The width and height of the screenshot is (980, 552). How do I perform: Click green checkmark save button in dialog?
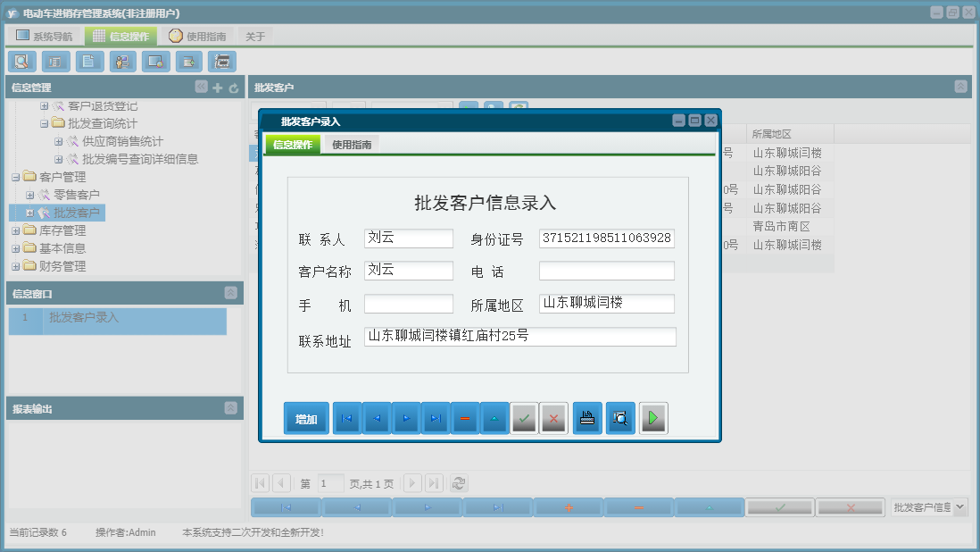point(525,418)
